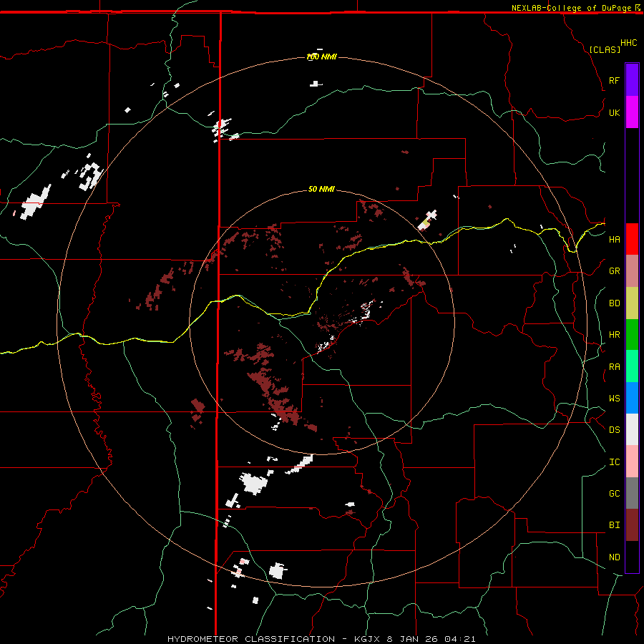This screenshot has height=644, width=644.
Task: Click the "UK" legend label
Action: pos(614,112)
